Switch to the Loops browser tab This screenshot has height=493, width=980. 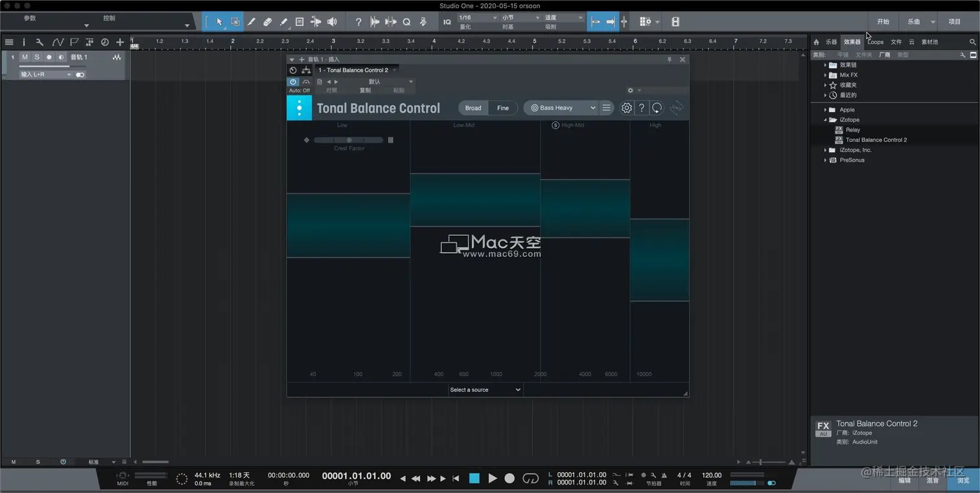(876, 42)
